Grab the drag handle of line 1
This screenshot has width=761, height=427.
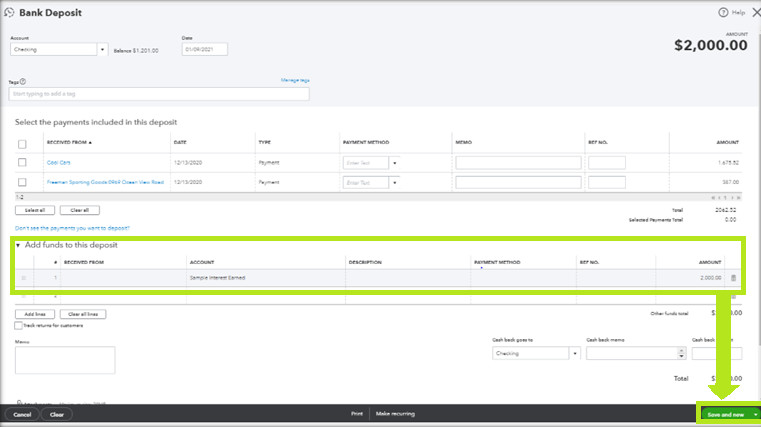(23, 278)
